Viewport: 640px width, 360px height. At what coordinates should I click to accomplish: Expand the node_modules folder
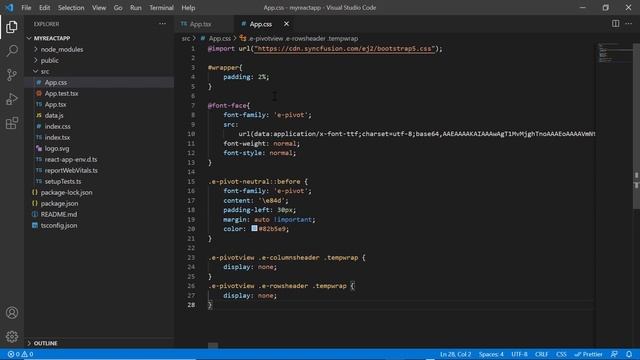click(62, 49)
